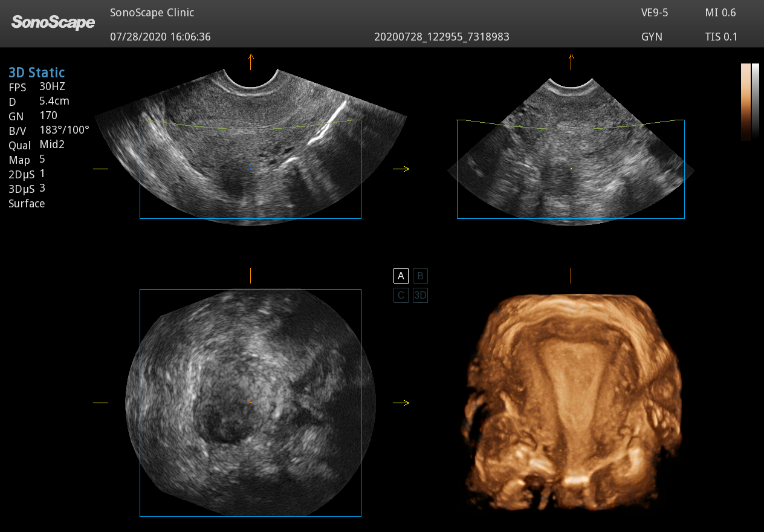
Task: Click the orange up arrow above plane A
Action: 251,61
